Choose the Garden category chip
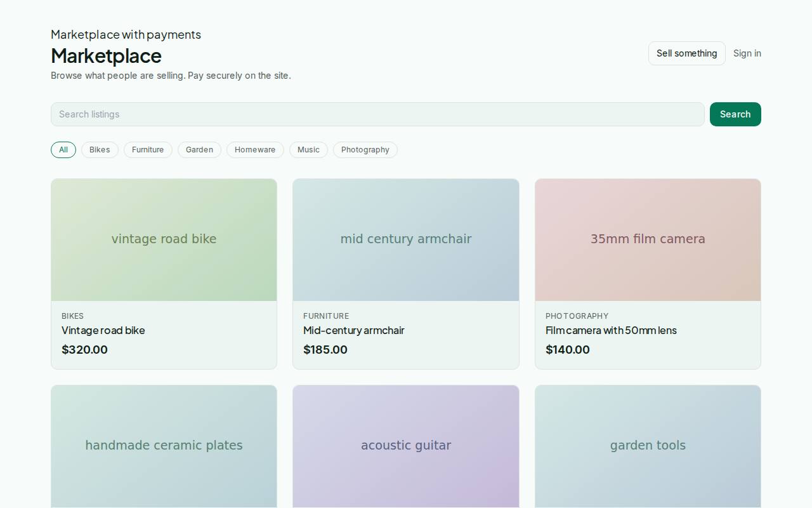The image size is (812, 508). [199, 150]
